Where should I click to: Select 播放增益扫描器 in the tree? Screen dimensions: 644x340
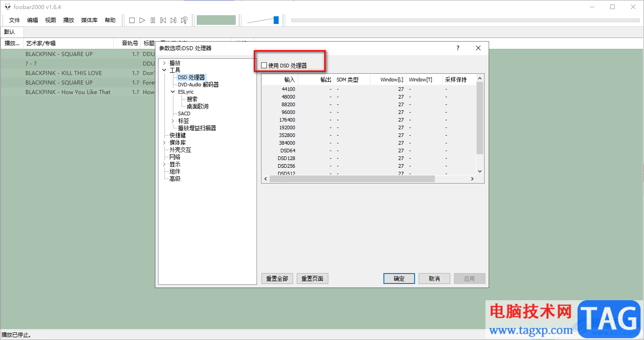[197, 128]
